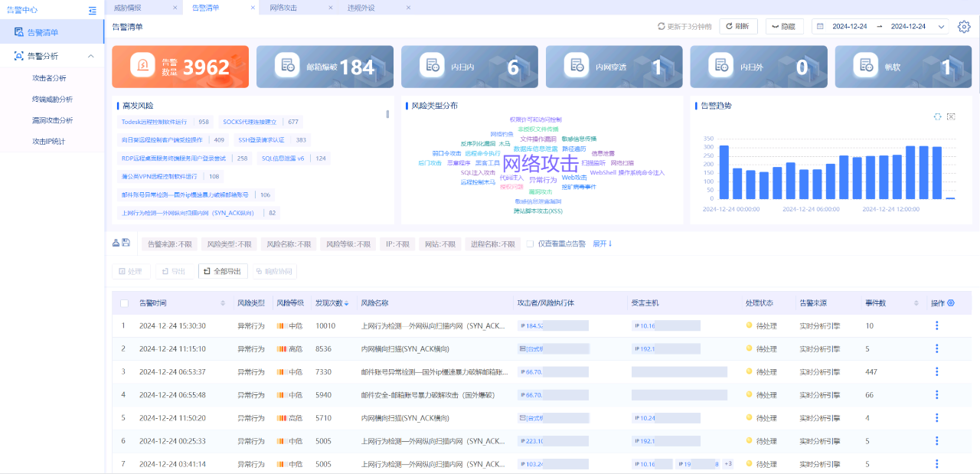
Task: Collapse the sidebar with the fold menu icon
Action: [93, 11]
